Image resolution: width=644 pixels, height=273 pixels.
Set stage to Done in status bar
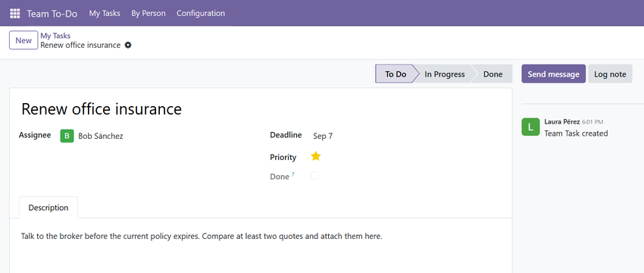[x=493, y=74]
